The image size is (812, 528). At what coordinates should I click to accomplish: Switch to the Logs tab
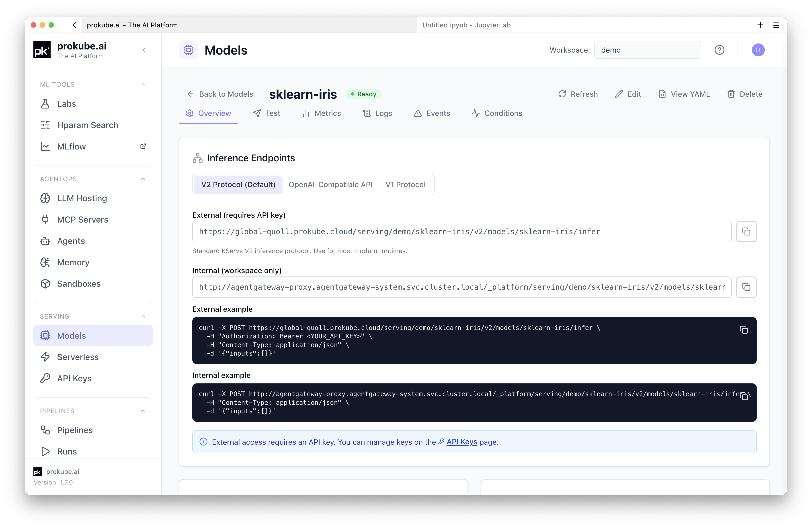click(377, 113)
